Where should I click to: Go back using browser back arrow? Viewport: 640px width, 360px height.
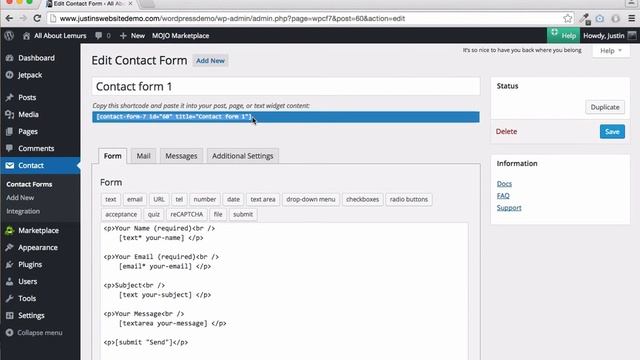9,18
